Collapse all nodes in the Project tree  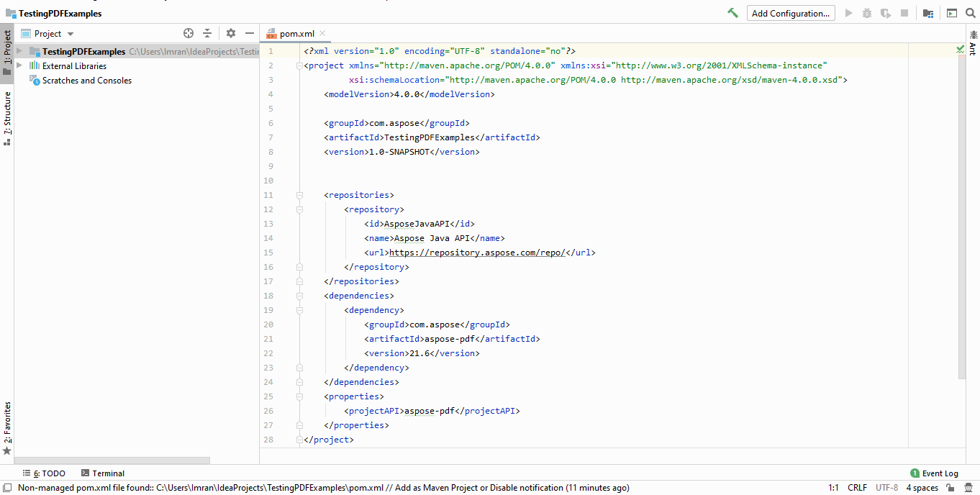[207, 33]
